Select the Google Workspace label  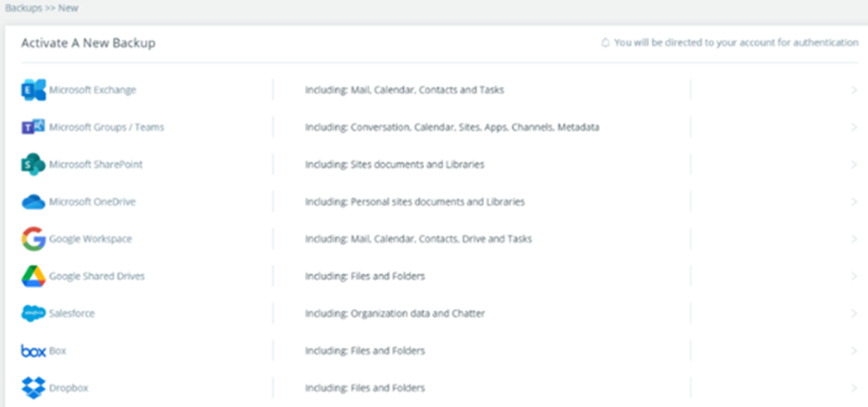90,239
